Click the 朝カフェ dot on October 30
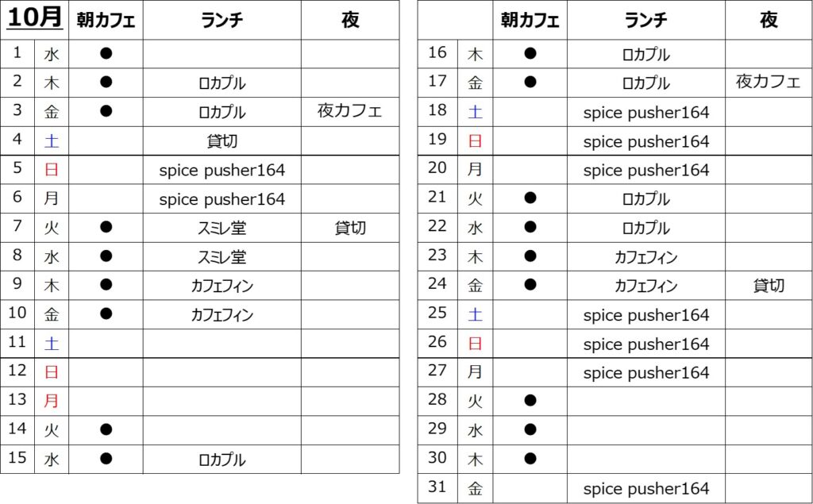 [x=530, y=458]
